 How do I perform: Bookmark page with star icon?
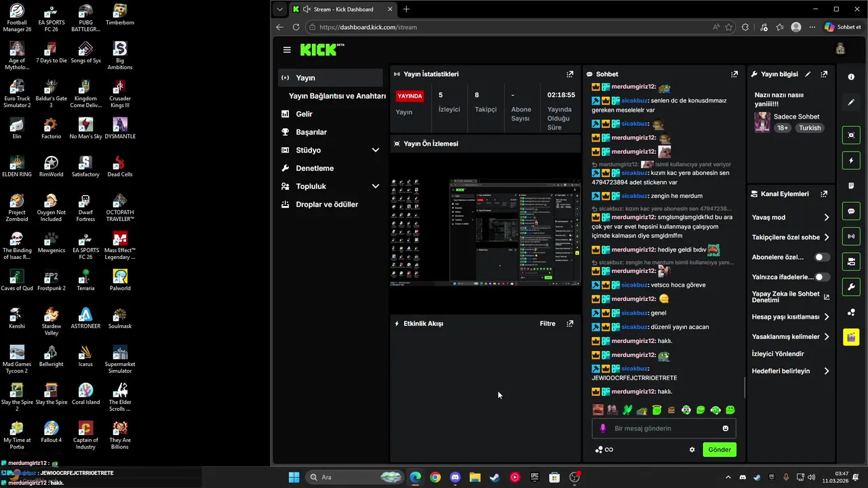[729, 27]
